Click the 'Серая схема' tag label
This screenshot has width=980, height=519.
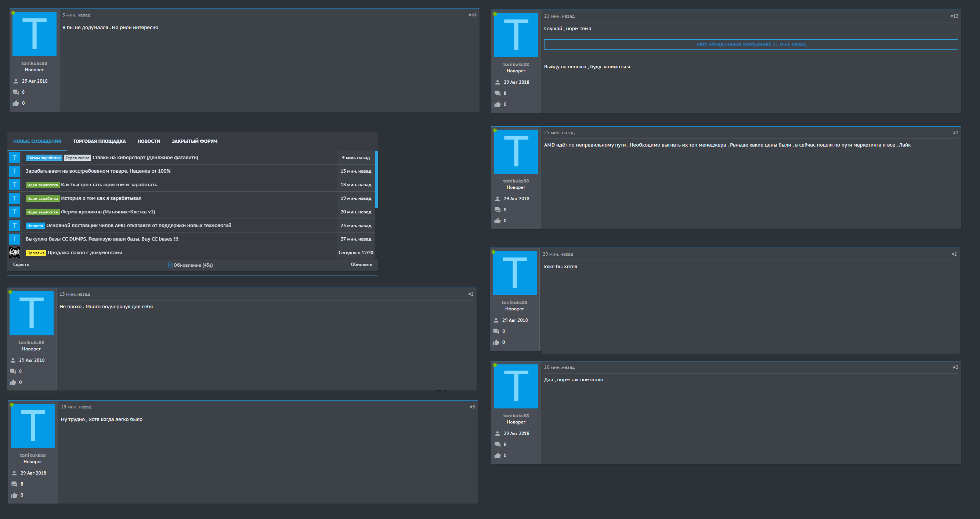(77, 158)
